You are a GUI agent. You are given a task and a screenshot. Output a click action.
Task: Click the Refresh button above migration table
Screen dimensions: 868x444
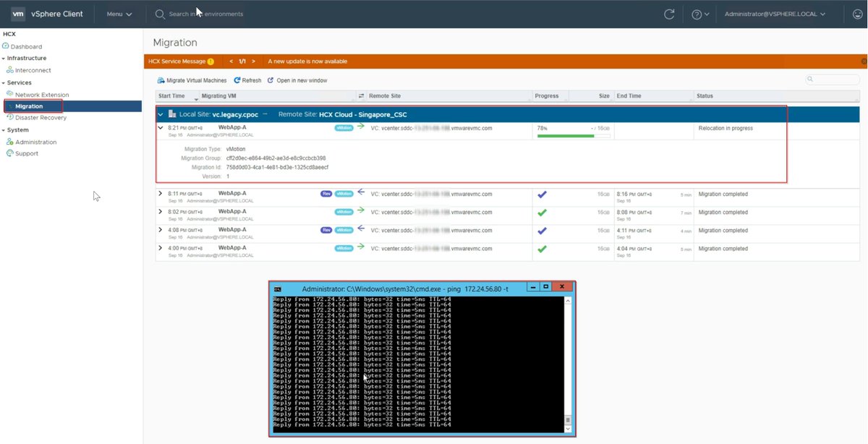click(247, 80)
